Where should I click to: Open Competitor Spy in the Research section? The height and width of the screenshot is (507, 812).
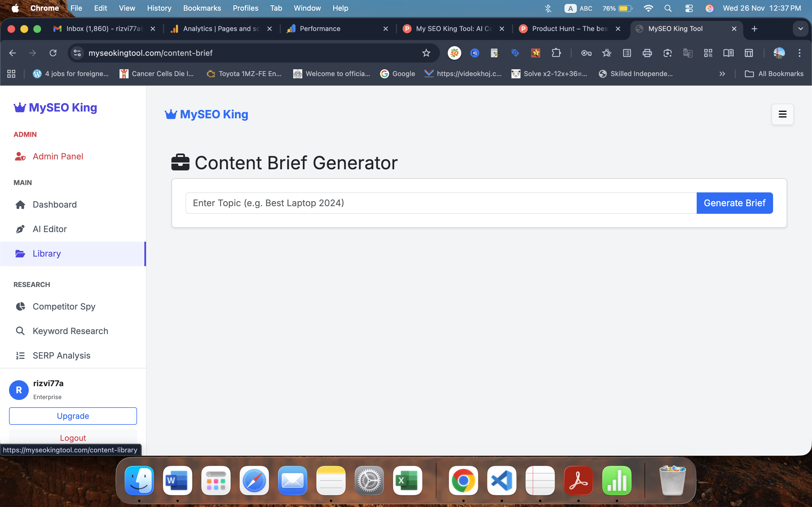[64, 306]
